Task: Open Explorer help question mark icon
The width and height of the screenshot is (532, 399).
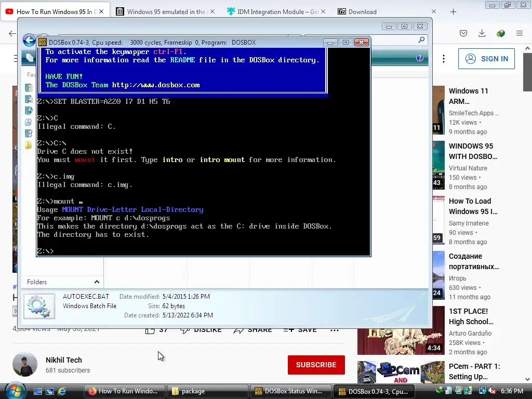Action: coord(420,58)
